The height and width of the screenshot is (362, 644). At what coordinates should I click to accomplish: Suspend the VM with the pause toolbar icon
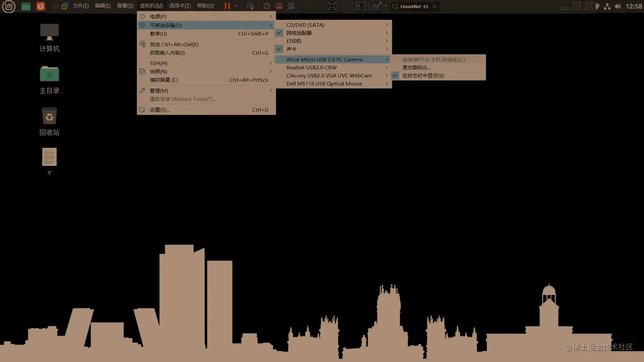(x=227, y=6)
